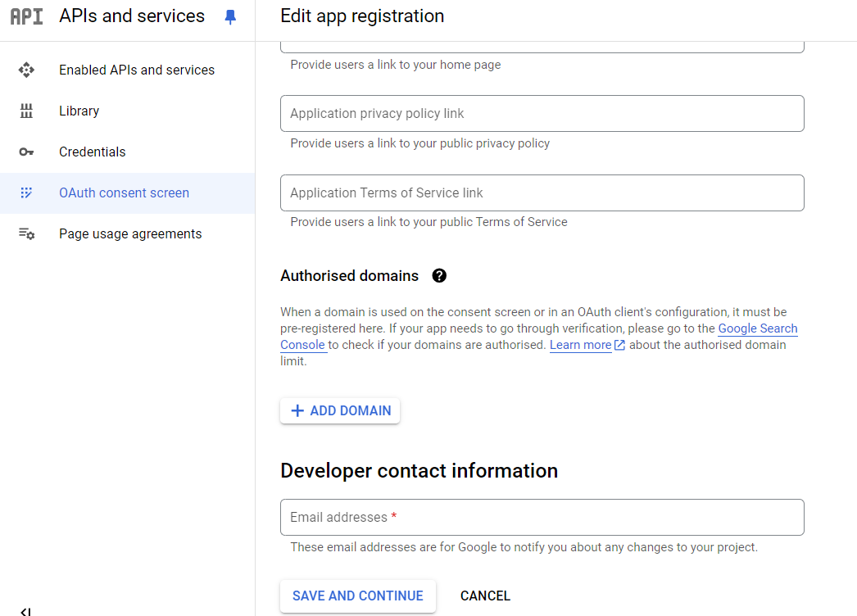This screenshot has height=616, width=857.
Task: Click the Library sidebar icon
Action: (x=26, y=111)
